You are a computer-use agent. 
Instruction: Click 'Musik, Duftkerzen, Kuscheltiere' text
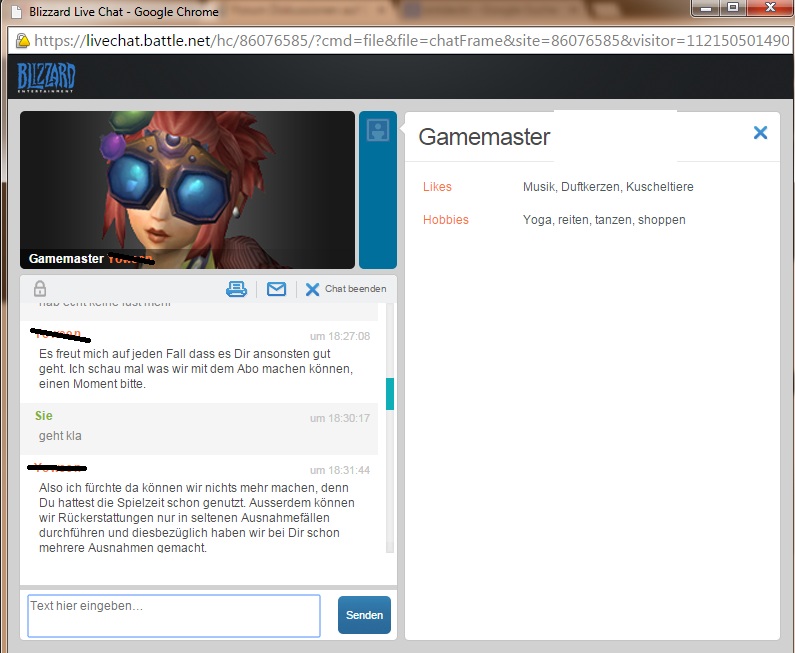coord(608,187)
